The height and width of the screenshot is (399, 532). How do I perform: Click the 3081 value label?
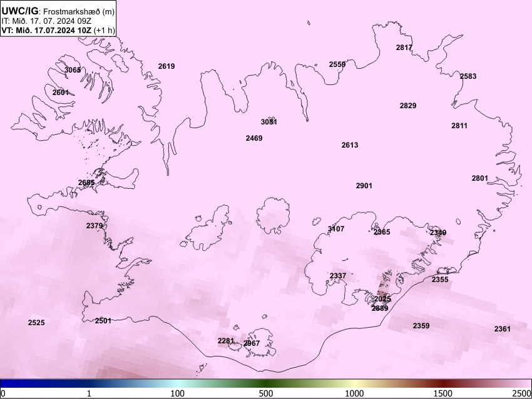[x=269, y=122]
